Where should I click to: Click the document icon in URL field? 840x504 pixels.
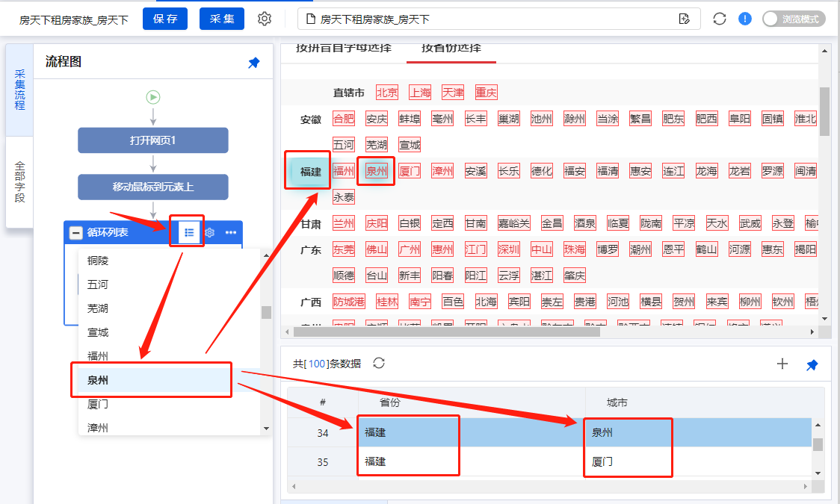[311, 19]
